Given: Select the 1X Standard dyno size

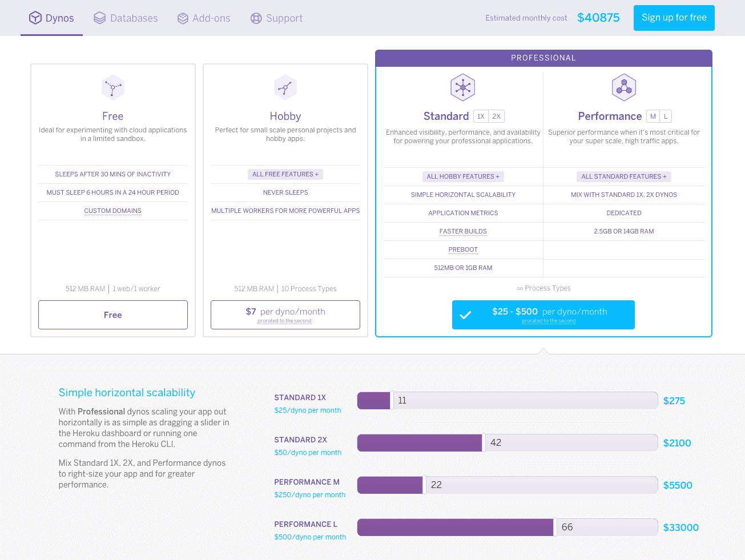Looking at the screenshot, I should [480, 116].
